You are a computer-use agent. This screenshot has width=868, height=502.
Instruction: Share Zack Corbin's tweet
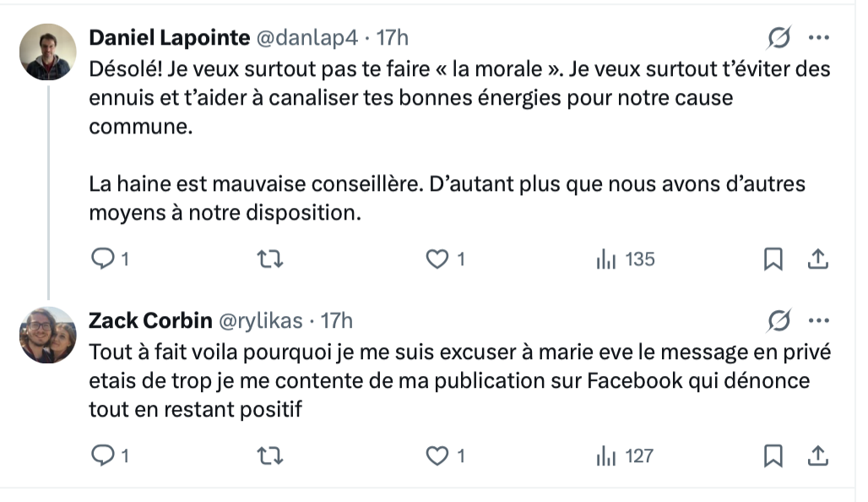(x=817, y=456)
